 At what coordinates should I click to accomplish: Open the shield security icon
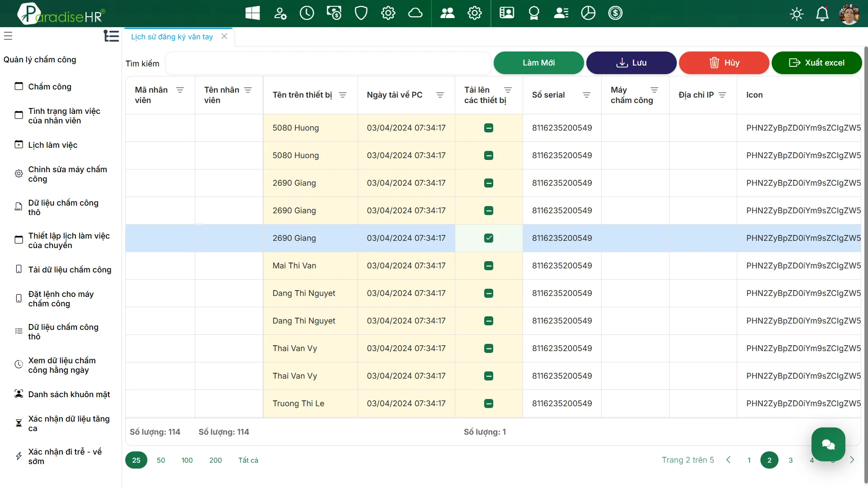click(x=361, y=13)
